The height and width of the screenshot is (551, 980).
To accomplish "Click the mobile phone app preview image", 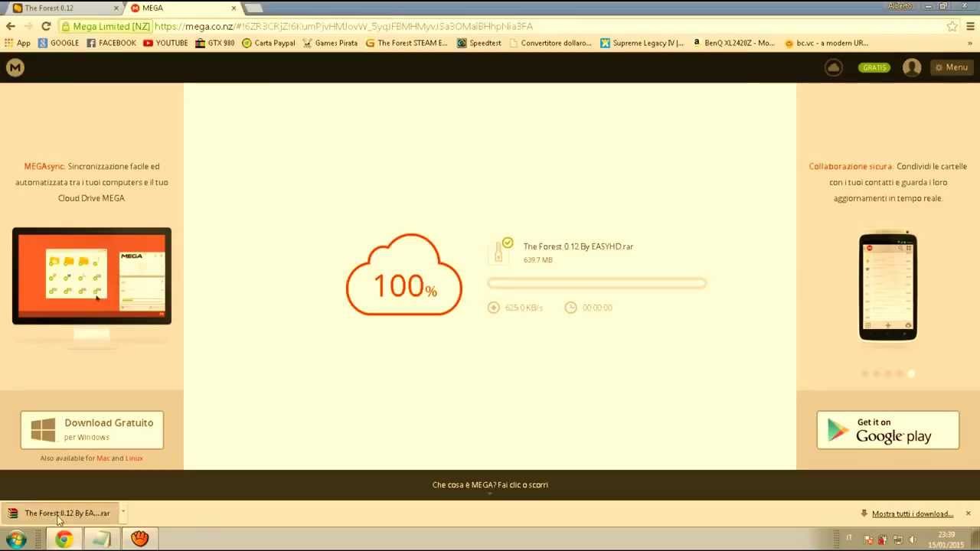I will point(888,286).
